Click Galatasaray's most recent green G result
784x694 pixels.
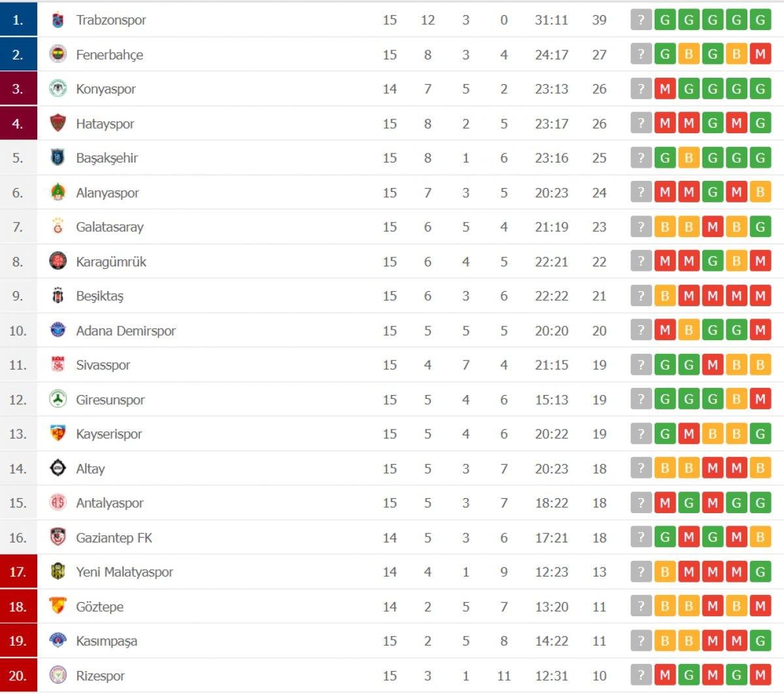pyautogui.click(x=760, y=227)
